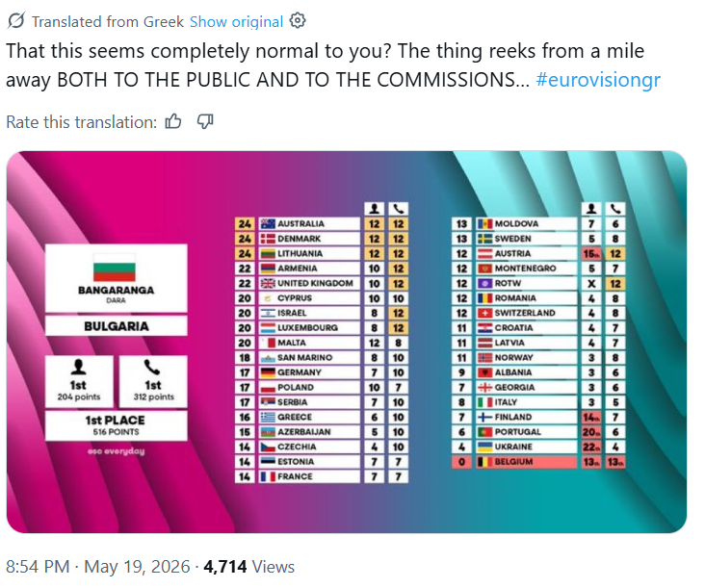Screen dimensions: 705x588
Task: Click the thumbs up translation rating icon
Action: pos(173,121)
